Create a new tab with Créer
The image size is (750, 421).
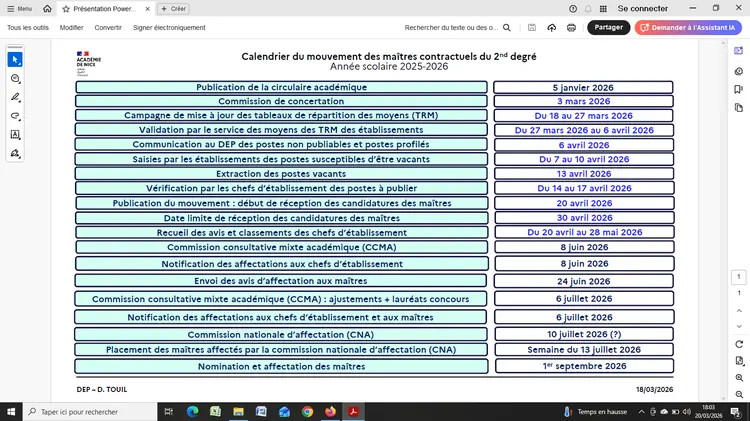(x=173, y=9)
